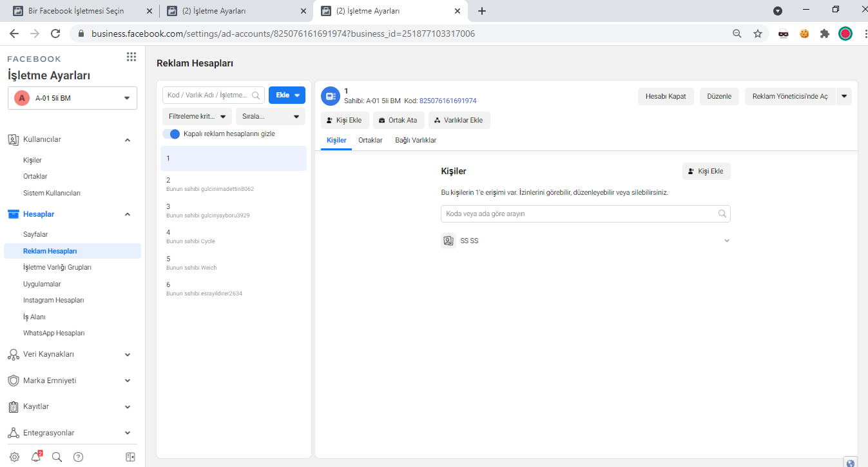Switch to the Bağlı Varlıklar tab
This screenshot has height=467, width=868.
(416, 140)
